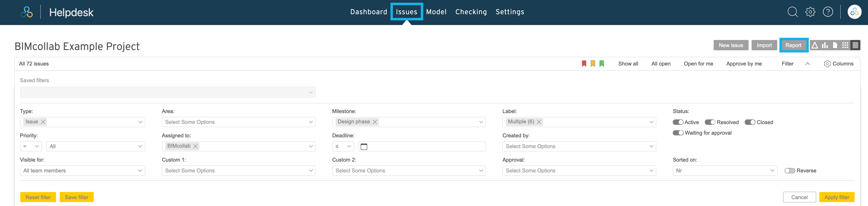Screen dimensions: 868x206
Task: Click the Cancel button
Action: click(x=799, y=197)
